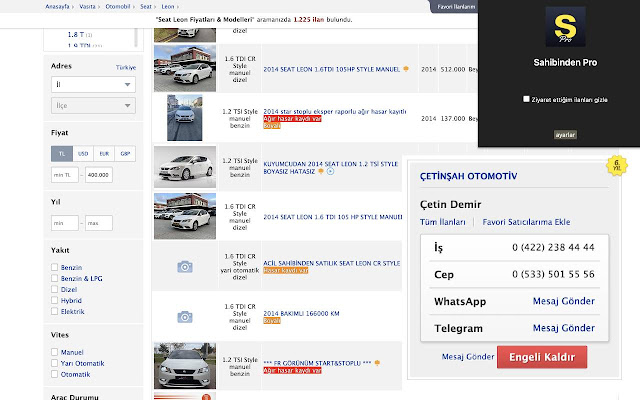Click Favori Satıcılarıma Ekle link
This screenshot has height=400, width=640.
click(x=526, y=222)
